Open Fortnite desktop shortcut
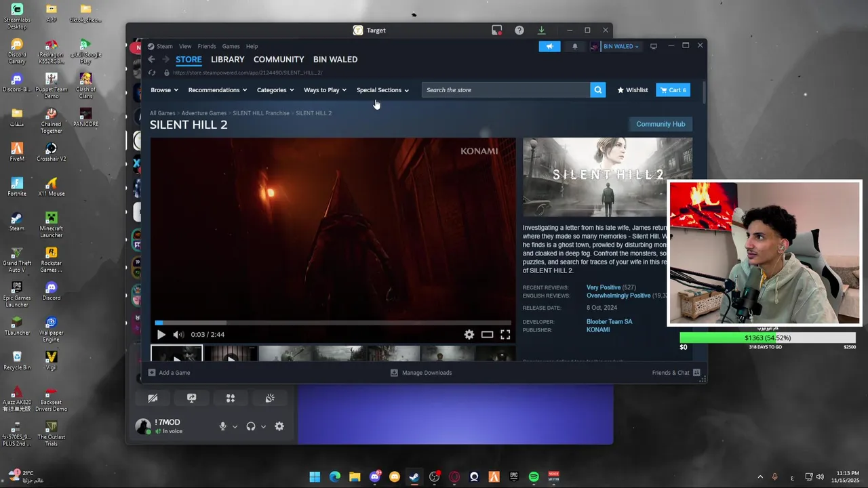Image resolution: width=868 pixels, height=488 pixels. tap(17, 187)
